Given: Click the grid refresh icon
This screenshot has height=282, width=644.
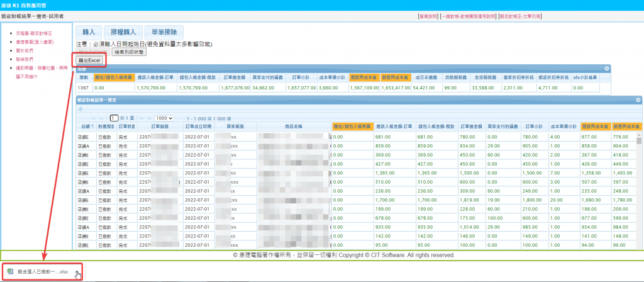Looking at the screenshot, I should pyautogui.click(x=80, y=109).
